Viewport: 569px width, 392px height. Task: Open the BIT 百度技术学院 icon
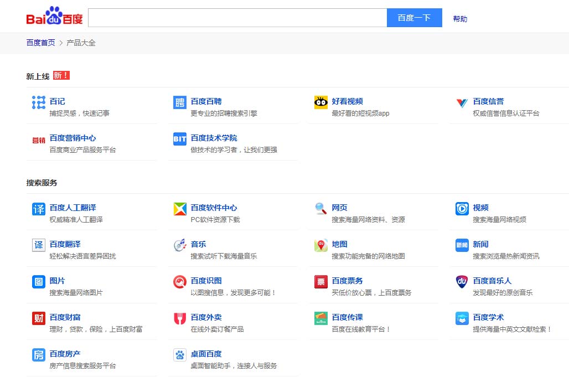[x=180, y=140]
